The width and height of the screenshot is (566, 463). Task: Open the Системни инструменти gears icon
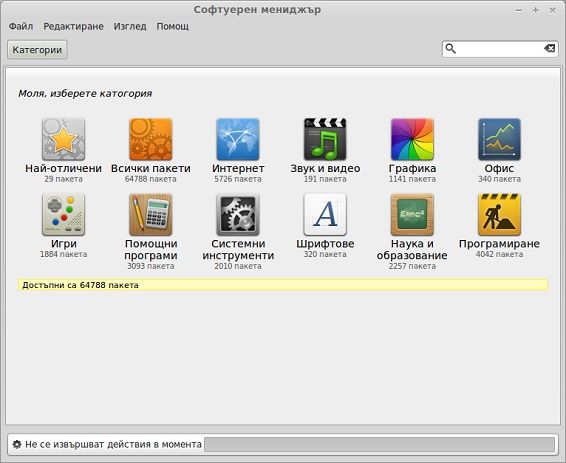[x=238, y=214]
